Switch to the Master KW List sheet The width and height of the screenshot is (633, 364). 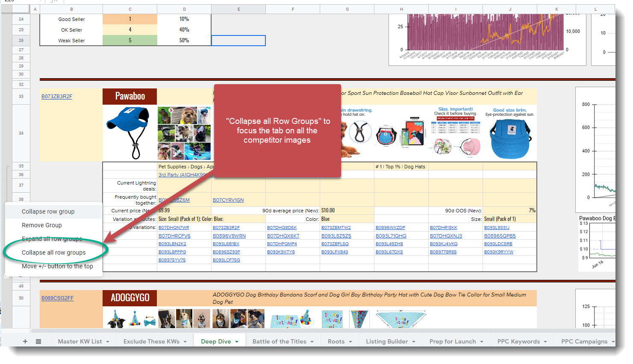[80, 341]
